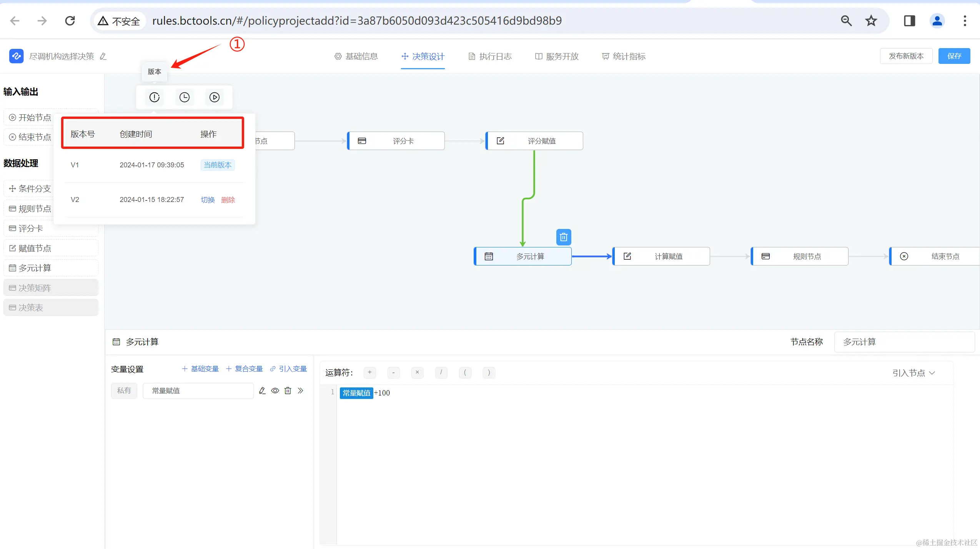Open the 引入节点 dropdown
980x549 pixels.
click(x=913, y=373)
